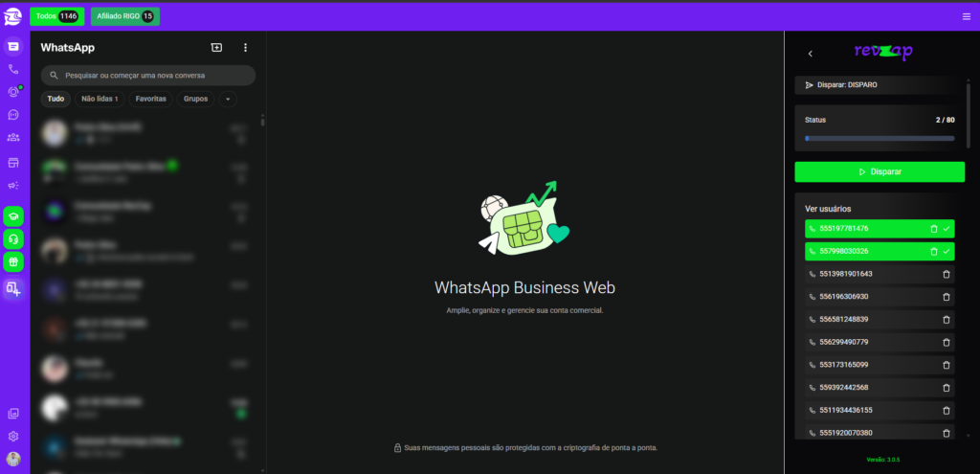
Task: Open the three-dot WhatsApp menu
Action: (245, 48)
